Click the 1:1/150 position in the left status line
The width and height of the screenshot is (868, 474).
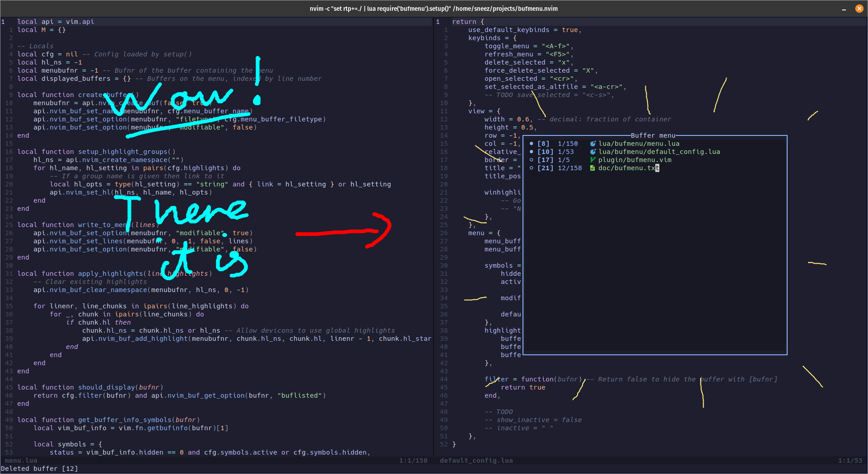click(413, 460)
